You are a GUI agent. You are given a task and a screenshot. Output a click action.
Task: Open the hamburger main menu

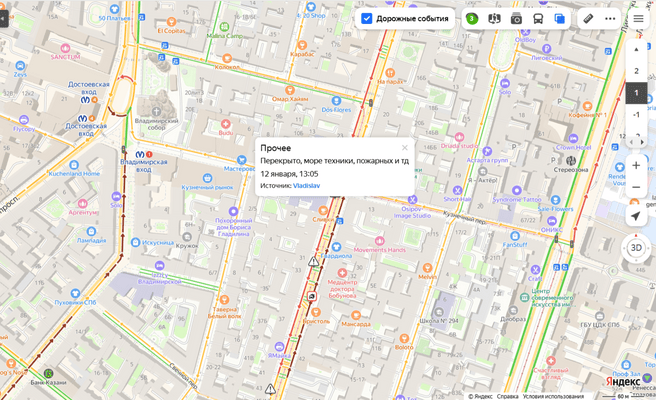638,18
